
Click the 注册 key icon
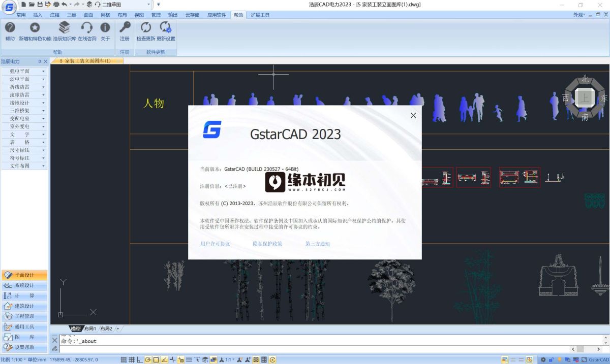(x=125, y=27)
